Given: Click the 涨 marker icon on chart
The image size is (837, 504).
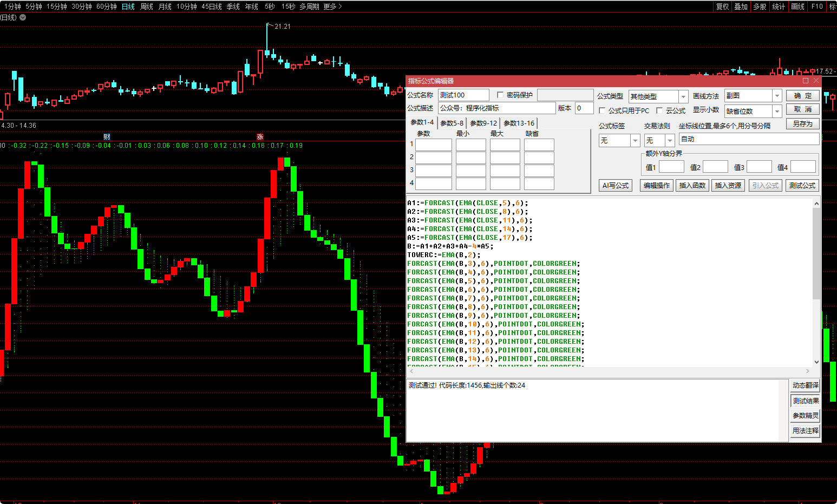Looking at the screenshot, I should pos(260,136).
